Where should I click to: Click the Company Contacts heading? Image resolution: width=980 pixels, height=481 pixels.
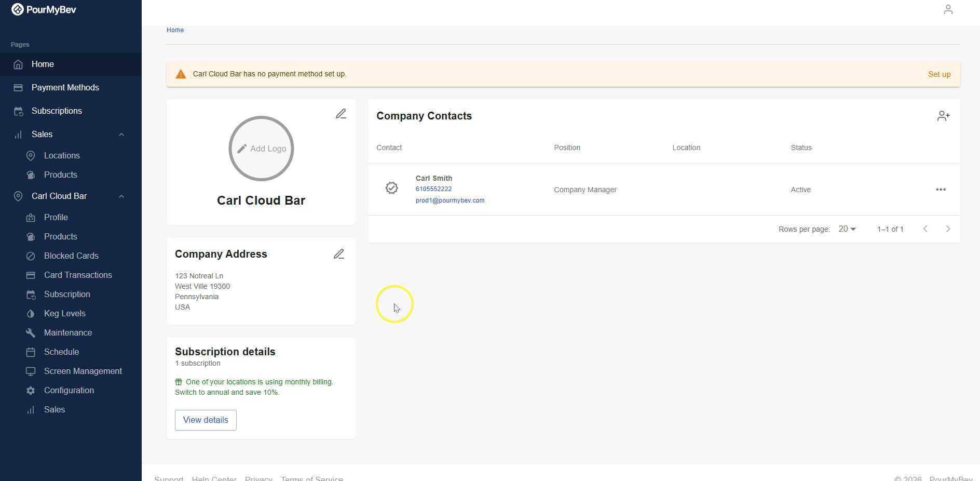[424, 116]
